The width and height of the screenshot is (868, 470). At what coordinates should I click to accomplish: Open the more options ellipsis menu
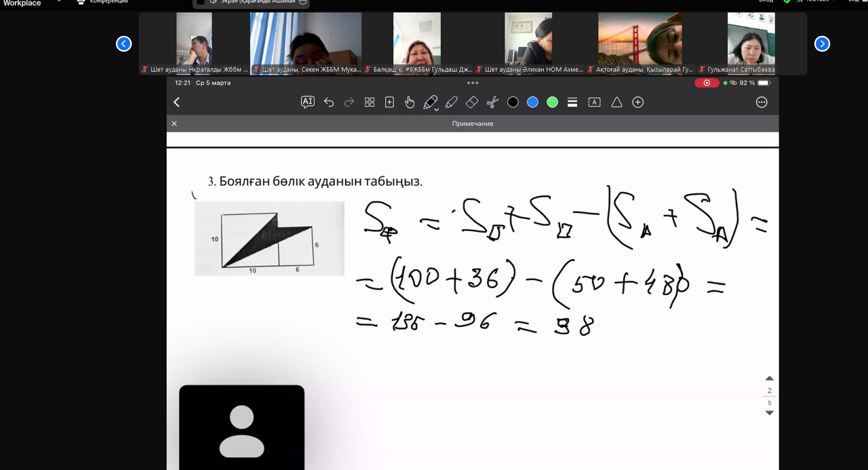(x=762, y=102)
